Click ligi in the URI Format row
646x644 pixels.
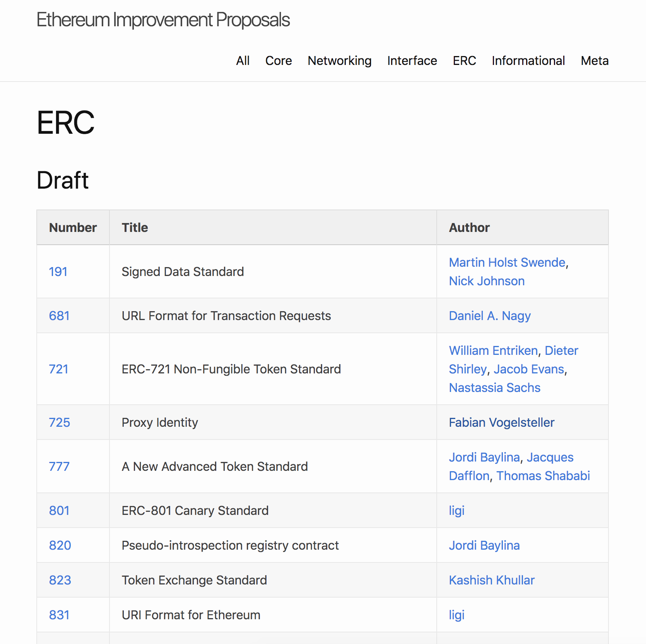pyautogui.click(x=456, y=615)
